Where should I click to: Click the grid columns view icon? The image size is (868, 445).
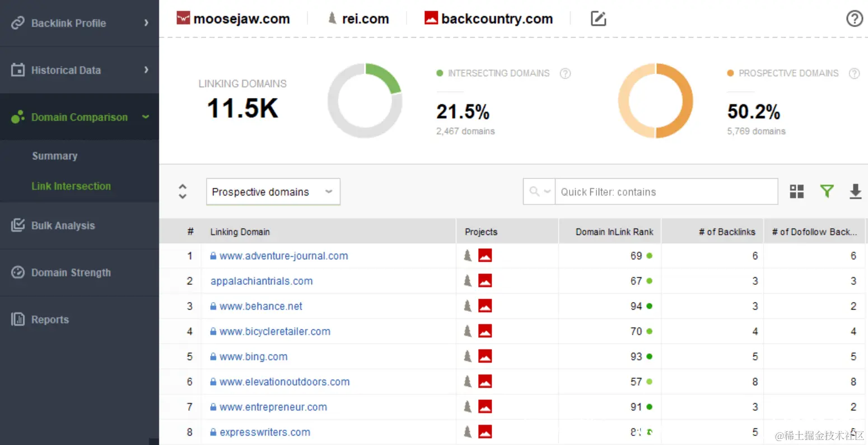click(796, 191)
